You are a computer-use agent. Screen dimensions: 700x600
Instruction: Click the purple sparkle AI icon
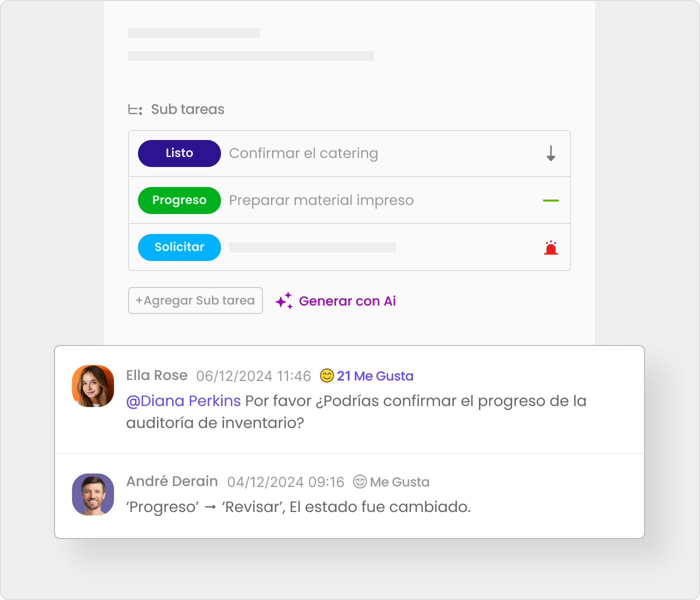pyautogui.click(x=284, y=300)
